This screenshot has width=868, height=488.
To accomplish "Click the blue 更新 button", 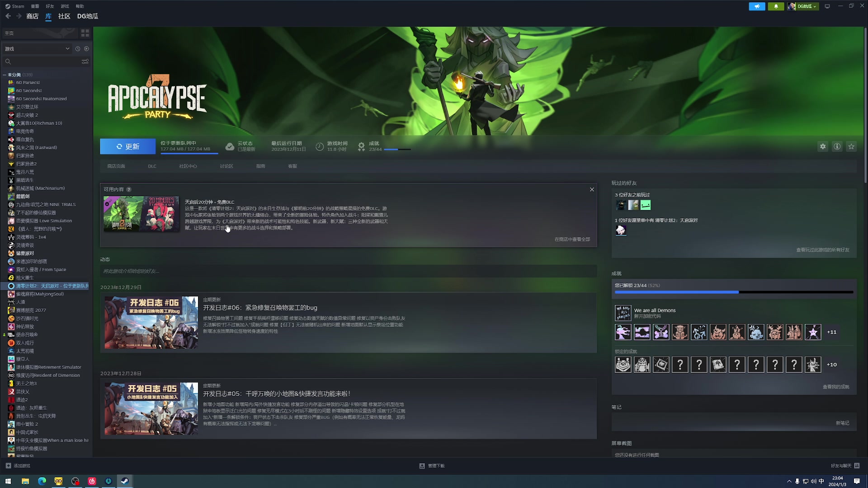I will click(x=127, y=146).
